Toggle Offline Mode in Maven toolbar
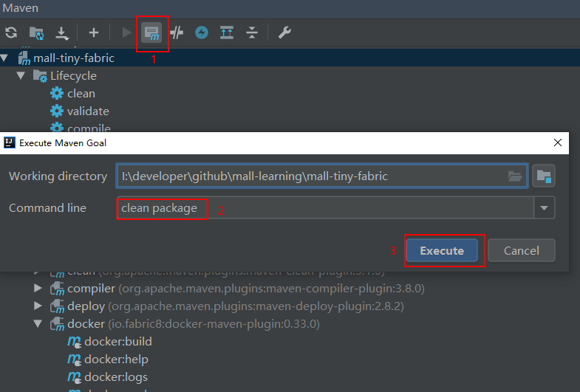580x392 pixels. point(177,32)
